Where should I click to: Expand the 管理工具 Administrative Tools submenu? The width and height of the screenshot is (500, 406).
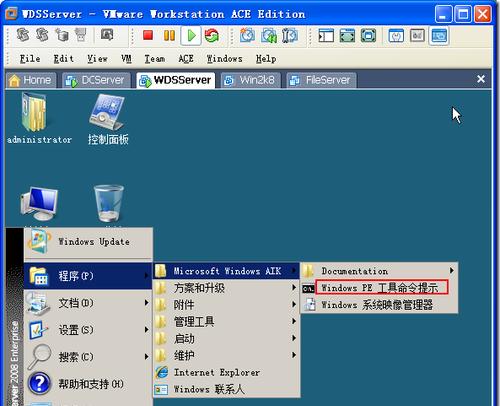(x=226, y=322)
